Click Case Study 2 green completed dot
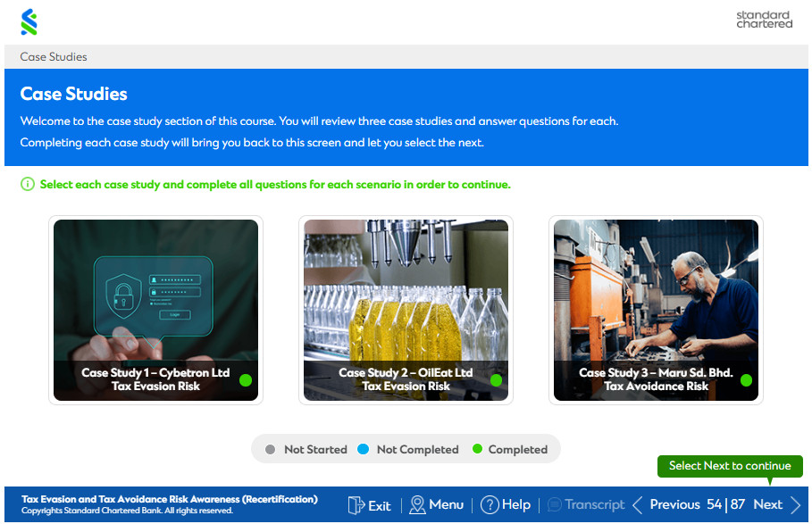Image resolution: width=812 pixels, height=524 pixels. pos(496,380)
